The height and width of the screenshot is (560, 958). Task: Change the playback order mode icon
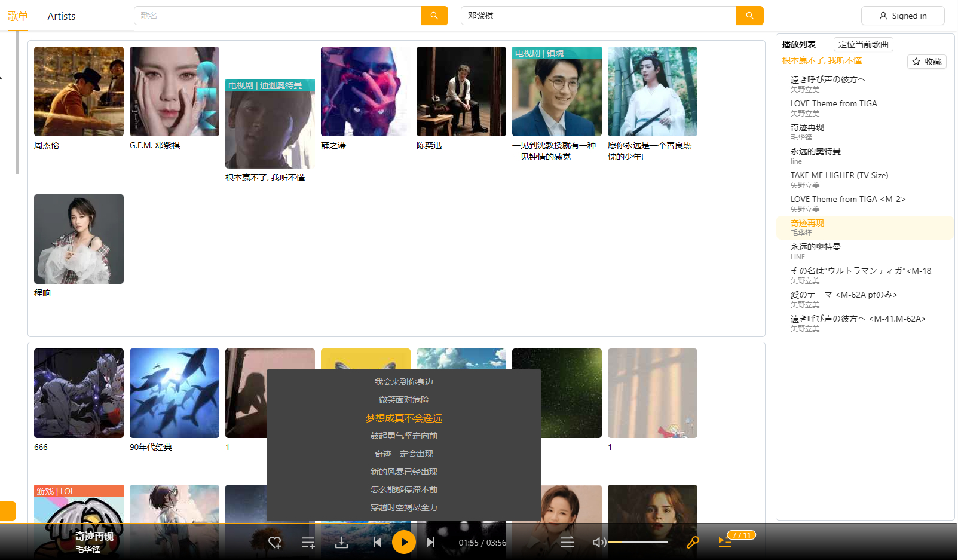(568, 543)
